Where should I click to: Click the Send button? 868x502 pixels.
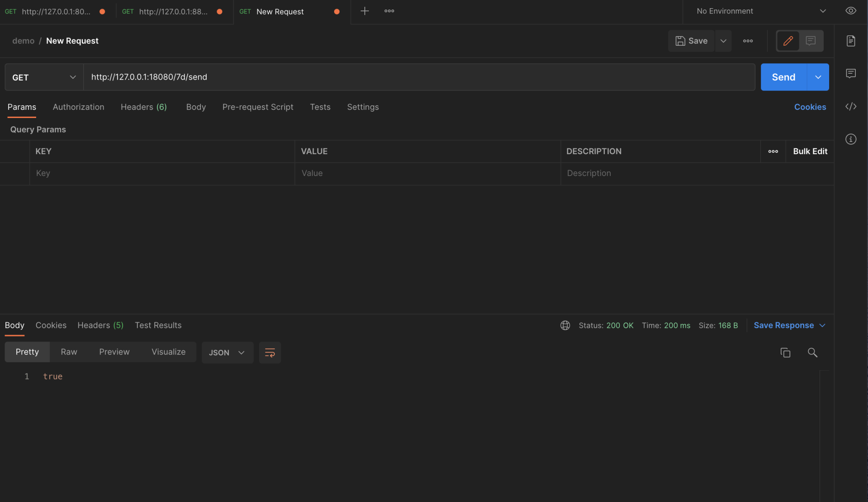783,77
